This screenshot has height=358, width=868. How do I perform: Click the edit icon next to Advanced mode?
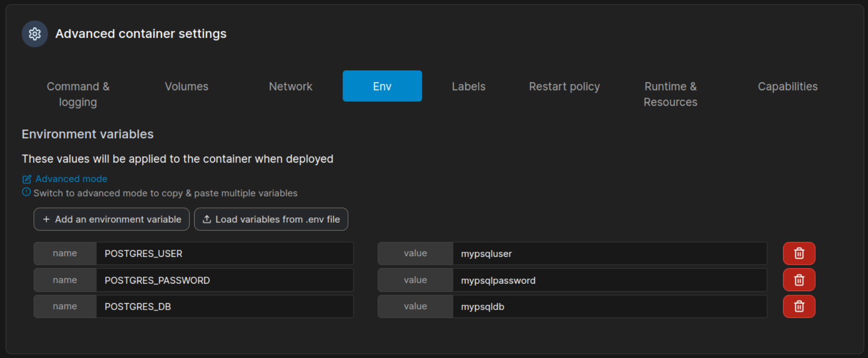27,179
